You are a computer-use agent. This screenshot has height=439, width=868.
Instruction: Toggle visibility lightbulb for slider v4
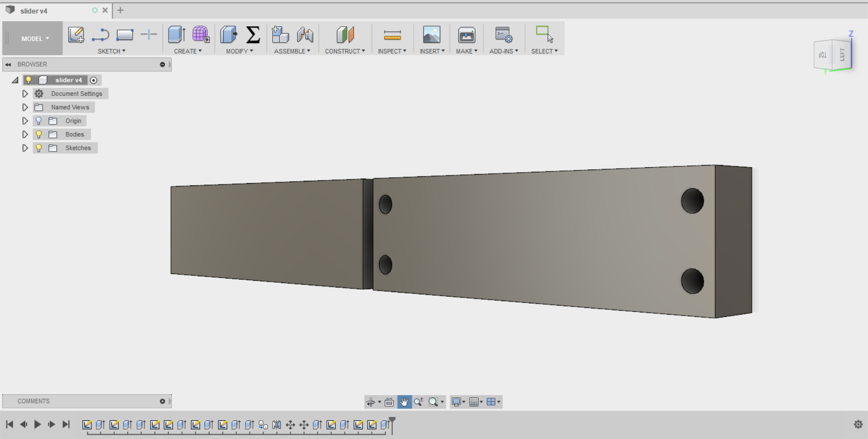[28, 80]
